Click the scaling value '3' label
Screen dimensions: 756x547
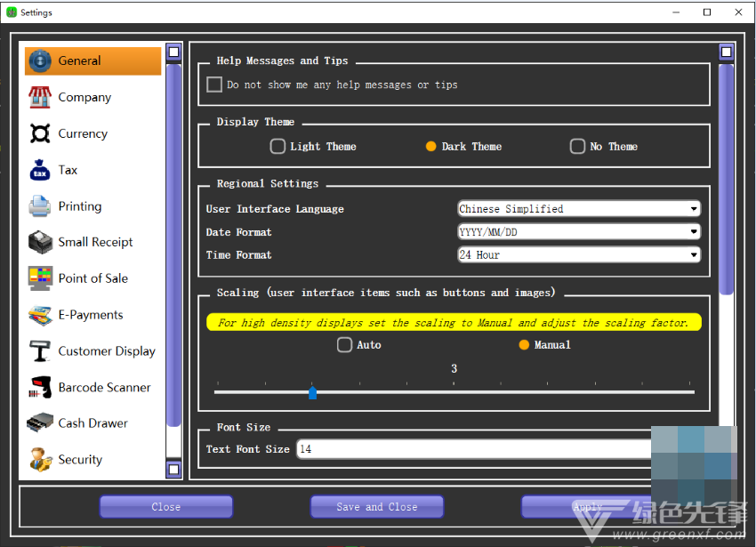tap(454, 368)
